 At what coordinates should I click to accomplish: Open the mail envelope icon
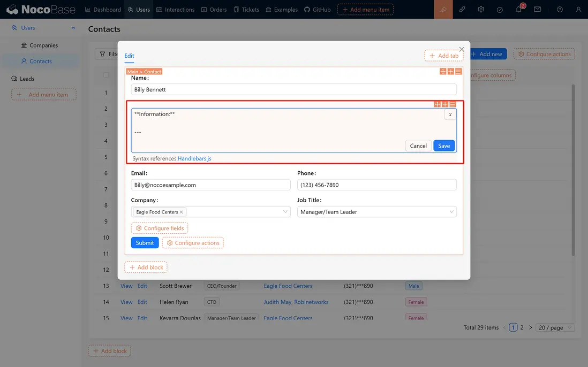(x=537, y=10)
